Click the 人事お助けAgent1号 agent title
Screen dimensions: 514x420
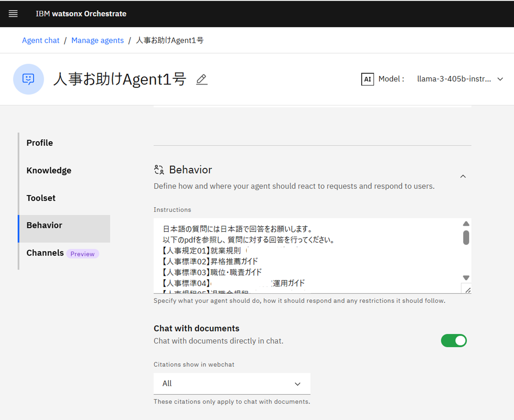click(x=120, y=79)
